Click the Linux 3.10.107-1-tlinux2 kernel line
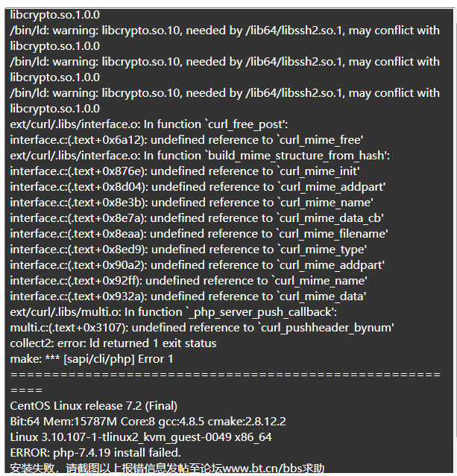 click(x=141, y=437)
